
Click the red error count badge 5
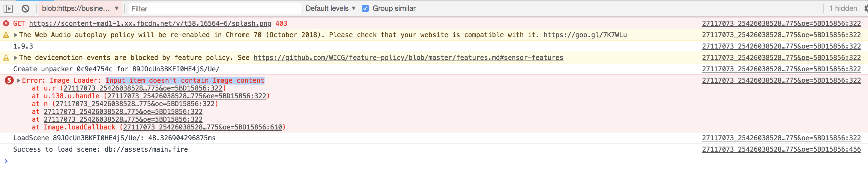9,80
